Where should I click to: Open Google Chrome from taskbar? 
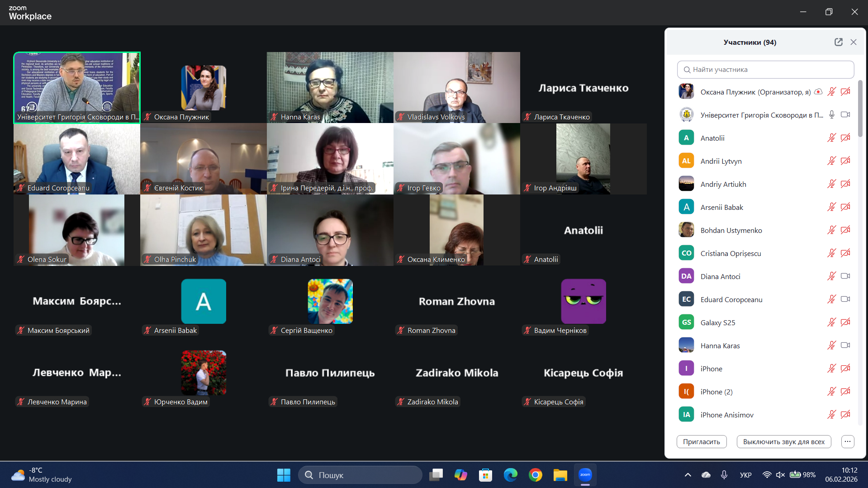pyautogui.click(x=536, y=475)
